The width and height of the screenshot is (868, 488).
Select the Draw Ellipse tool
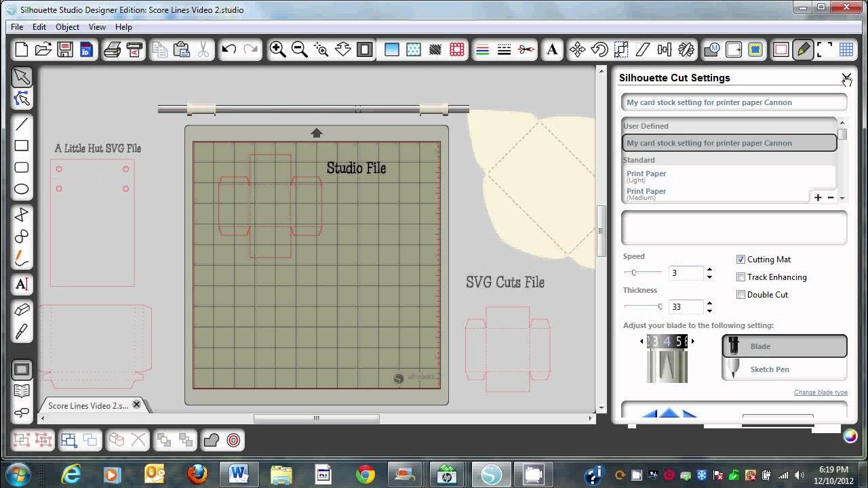(x=22, y=189)
